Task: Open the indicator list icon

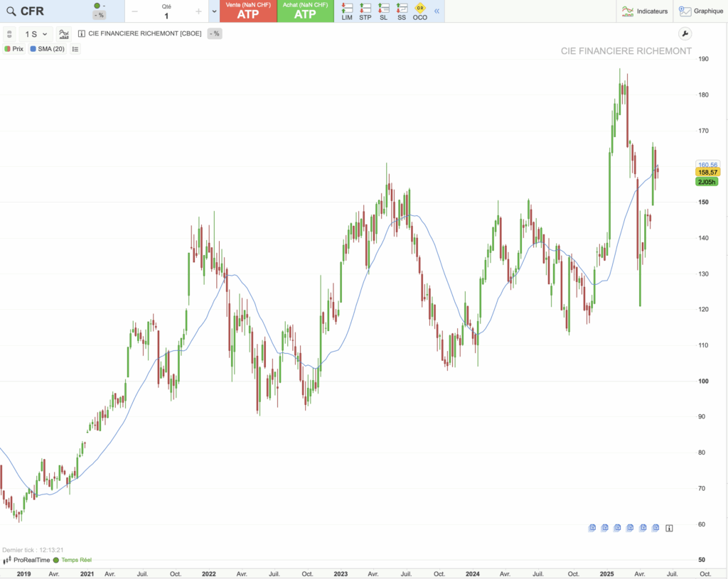Action: 75,49
